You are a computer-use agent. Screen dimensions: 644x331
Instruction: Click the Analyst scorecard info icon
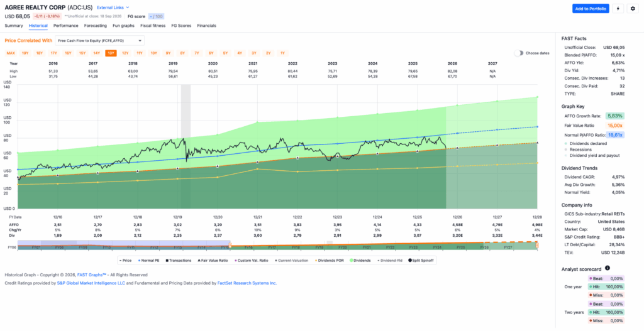[608, 268]
